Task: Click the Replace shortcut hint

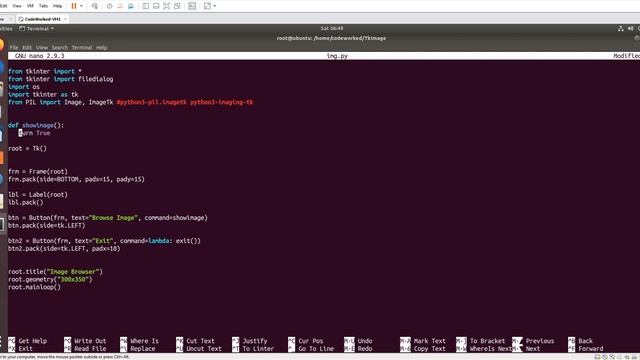Action: tap(138, 349)
